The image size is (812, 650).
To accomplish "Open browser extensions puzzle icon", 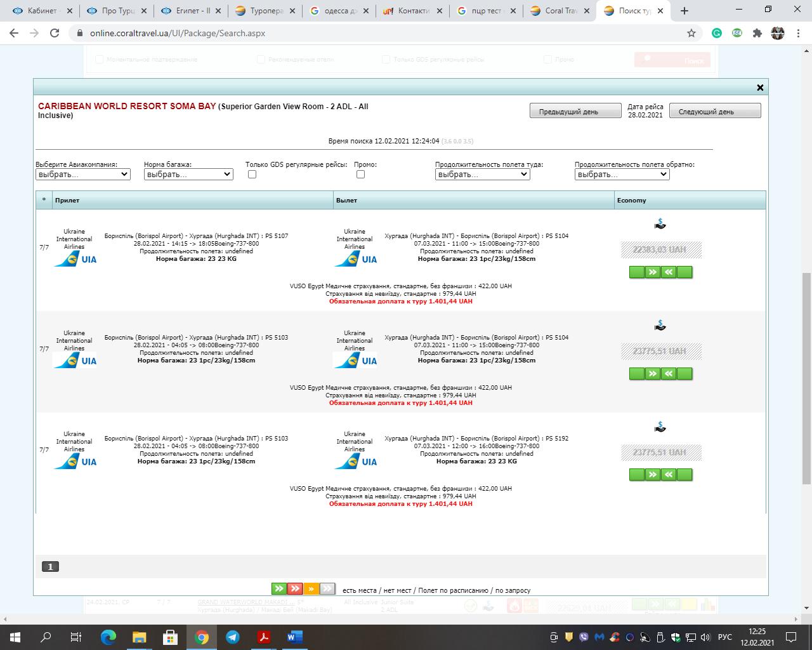I will pos(757,33).
